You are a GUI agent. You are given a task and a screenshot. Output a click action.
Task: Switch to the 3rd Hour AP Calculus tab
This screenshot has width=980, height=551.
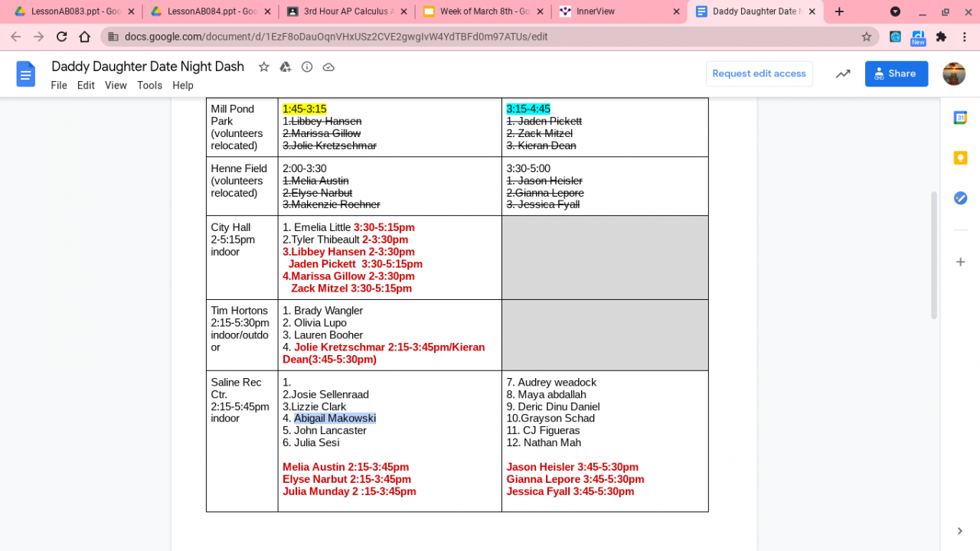tap(346, 11)
